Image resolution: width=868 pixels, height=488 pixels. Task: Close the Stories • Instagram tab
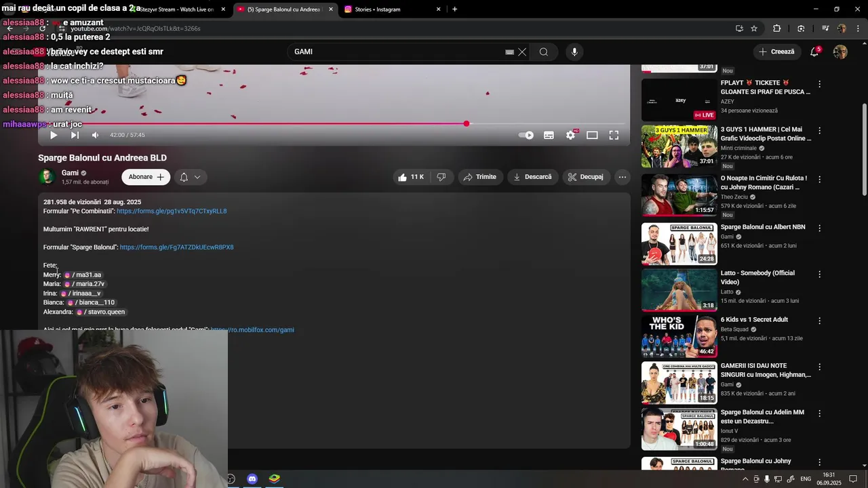pos(439,9)
